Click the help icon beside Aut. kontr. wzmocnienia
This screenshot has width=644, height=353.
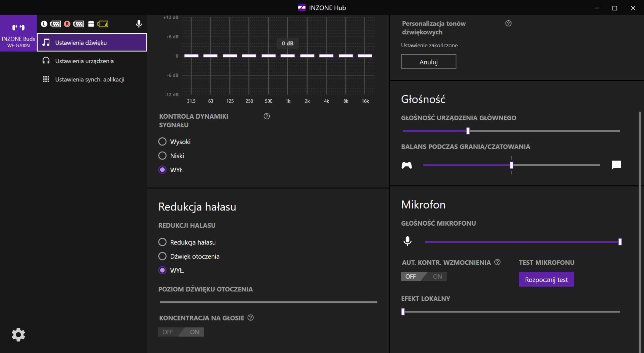point(497,262)
